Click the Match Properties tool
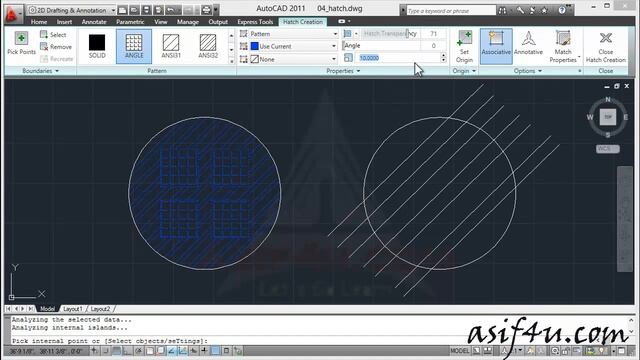640x360 pixels. 563,47
